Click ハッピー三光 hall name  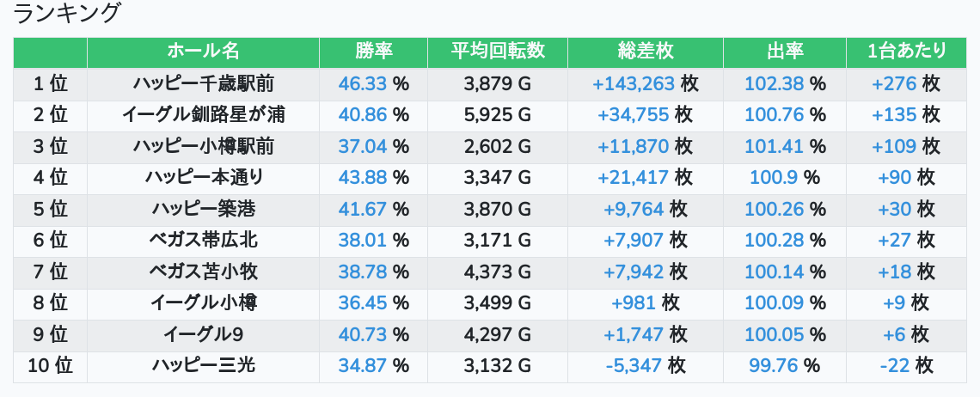tap(203, 366)
